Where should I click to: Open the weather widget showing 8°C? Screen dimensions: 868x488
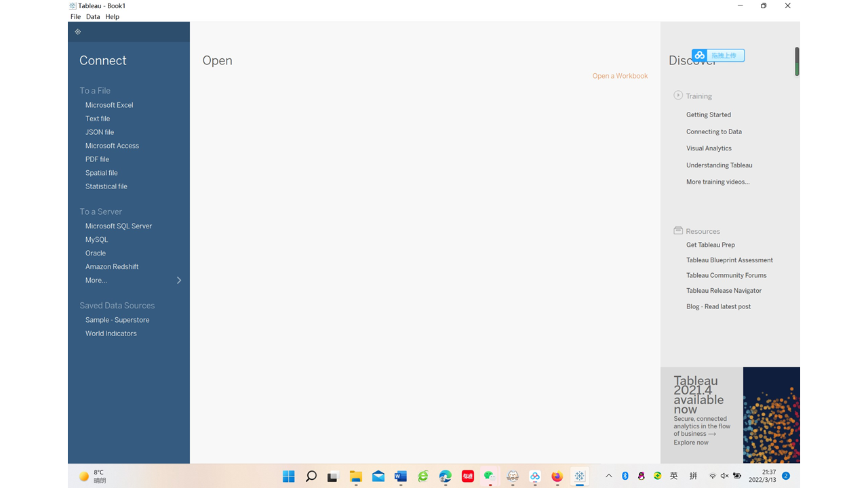tap(93, 476)
